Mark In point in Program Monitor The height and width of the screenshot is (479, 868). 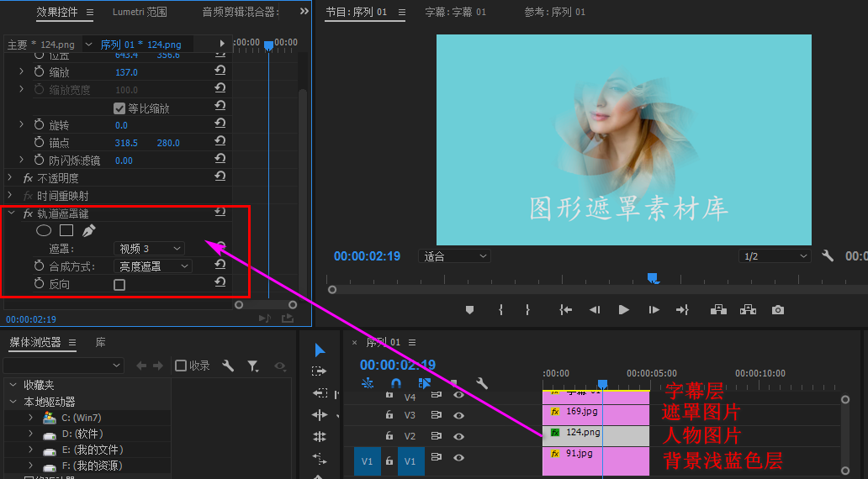point(501,310)
